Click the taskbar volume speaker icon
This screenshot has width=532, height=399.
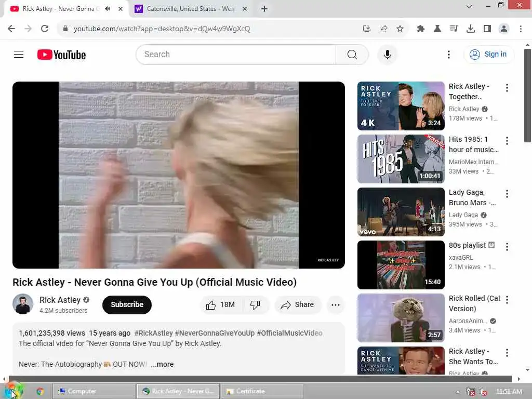pos(483,392)
